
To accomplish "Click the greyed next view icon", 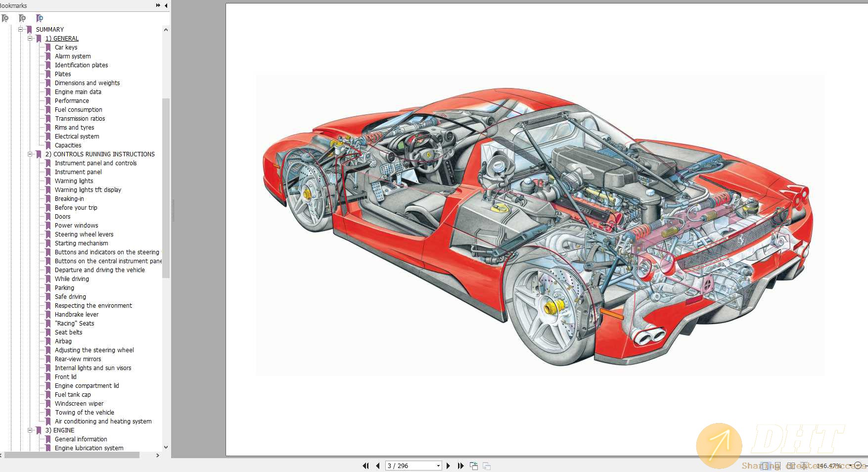I will pyautogui.click(x=487, y=466).
